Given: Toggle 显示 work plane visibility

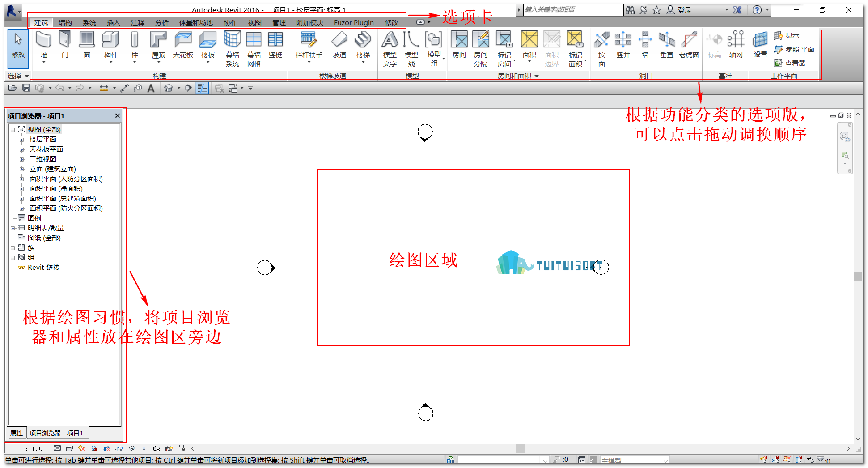Looking at the screenshot, I should click(787, 36).
